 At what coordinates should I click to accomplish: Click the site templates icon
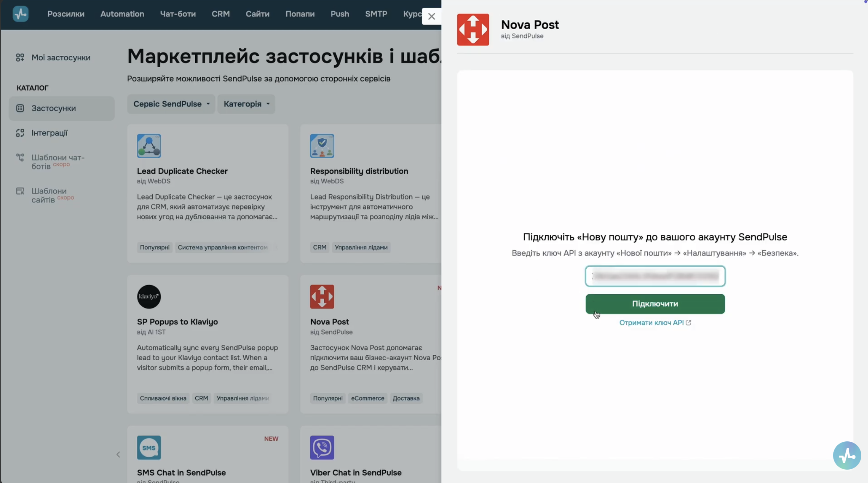coord(20,191)
